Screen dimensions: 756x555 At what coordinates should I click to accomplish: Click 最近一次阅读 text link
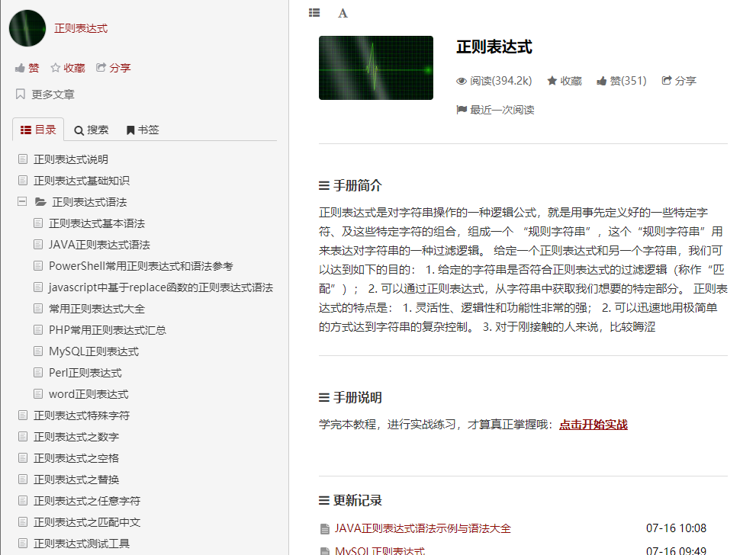pos(503,110)
